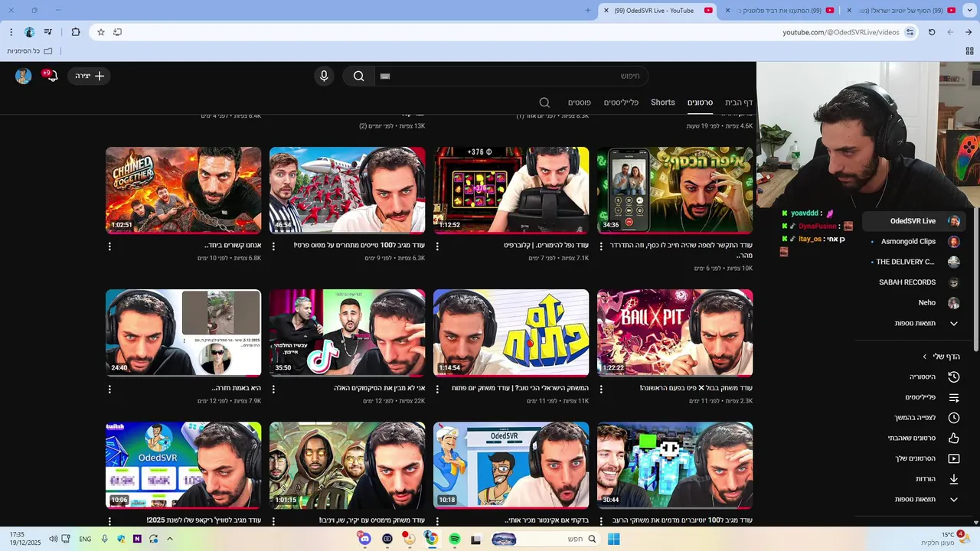The width and height of the screenshot is (980, 551).
Task: Open Chrome profile avatar in toolbar
Action: (30, 32)
